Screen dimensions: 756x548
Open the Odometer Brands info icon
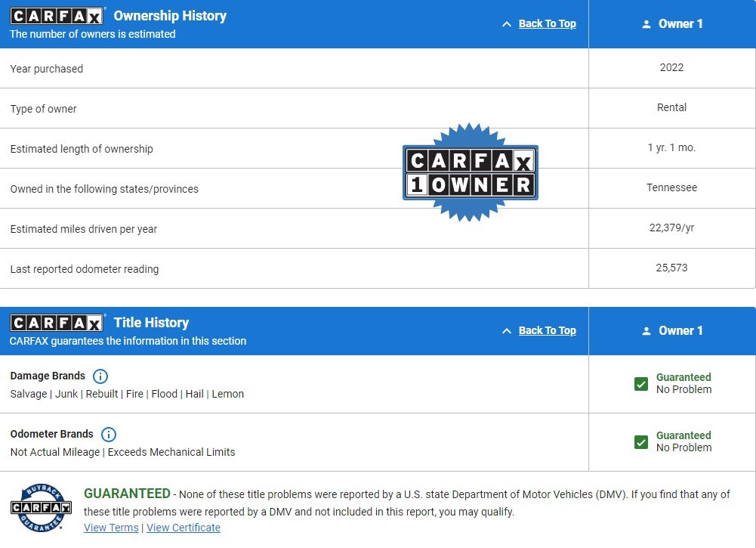point(109,434)
